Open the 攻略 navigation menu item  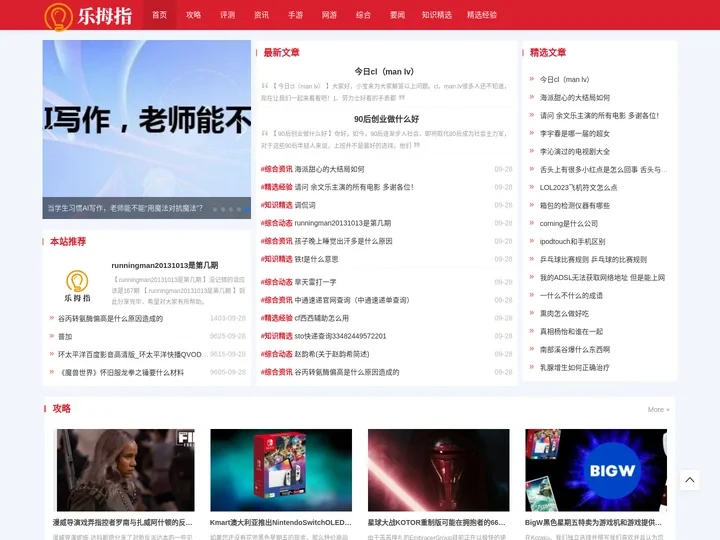point(193,15)
